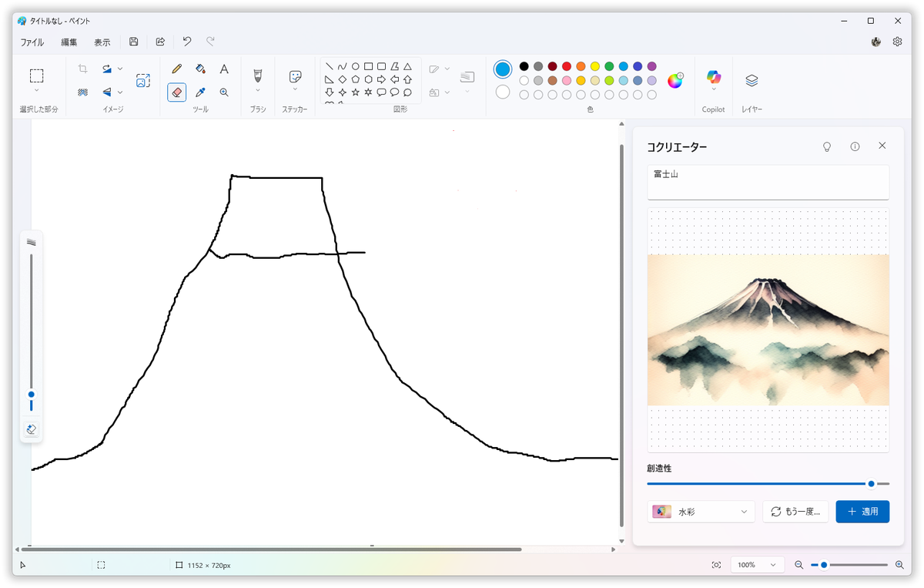Select the Magnifier tool
The image size is (924, 588).
224,92
